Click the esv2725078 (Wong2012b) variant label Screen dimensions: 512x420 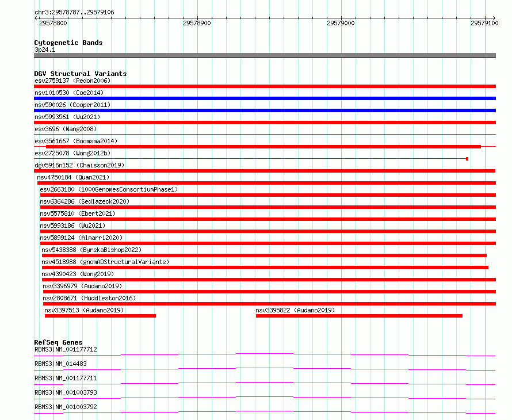72,153
